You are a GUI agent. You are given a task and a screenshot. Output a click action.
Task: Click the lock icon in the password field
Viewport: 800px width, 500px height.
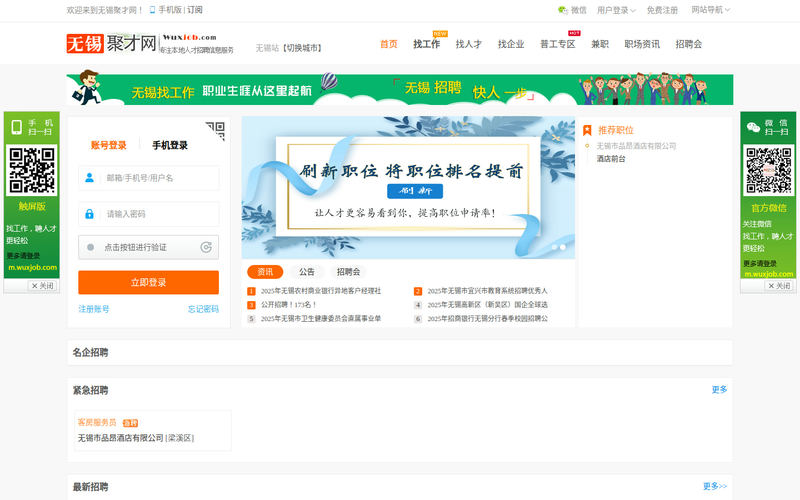(89, 214)
